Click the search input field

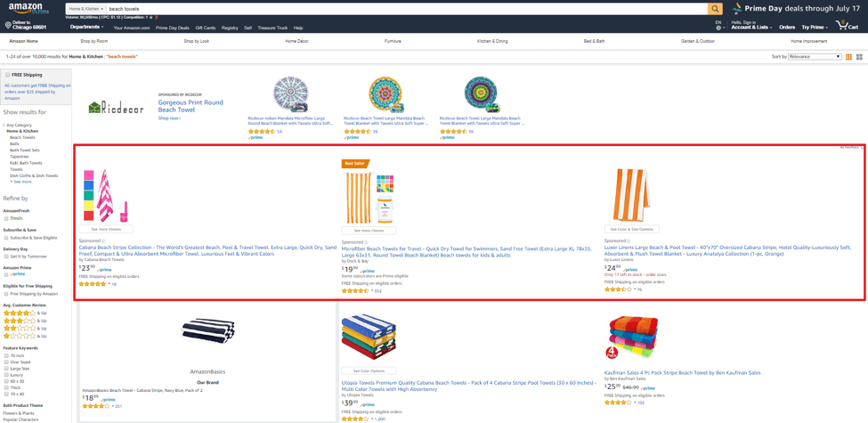click(x=407, y=9)
